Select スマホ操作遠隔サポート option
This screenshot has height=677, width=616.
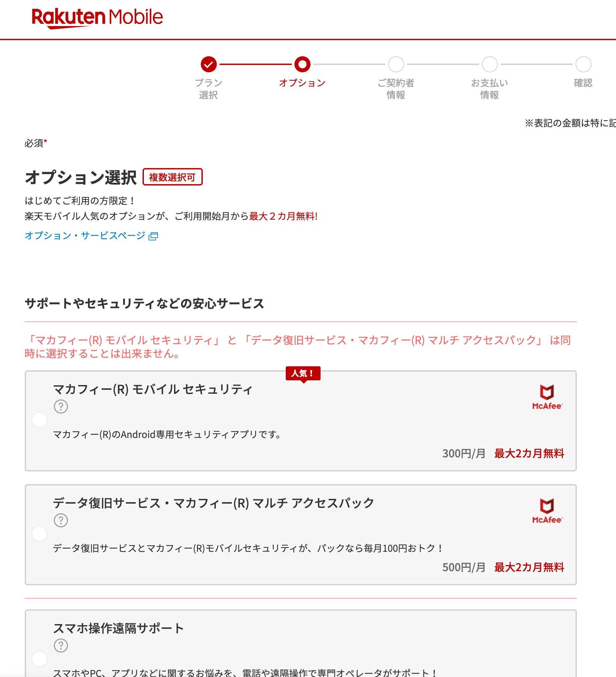[39, 659]
